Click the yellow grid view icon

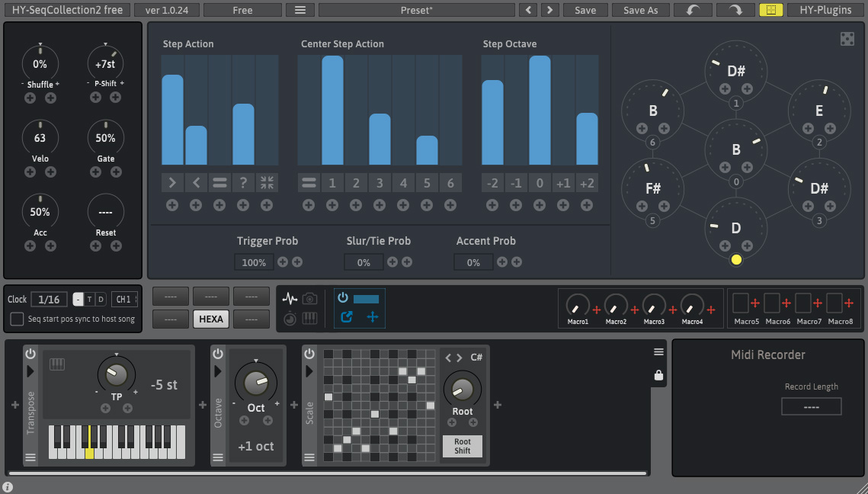pyautogui.click(x=770, y=10)
